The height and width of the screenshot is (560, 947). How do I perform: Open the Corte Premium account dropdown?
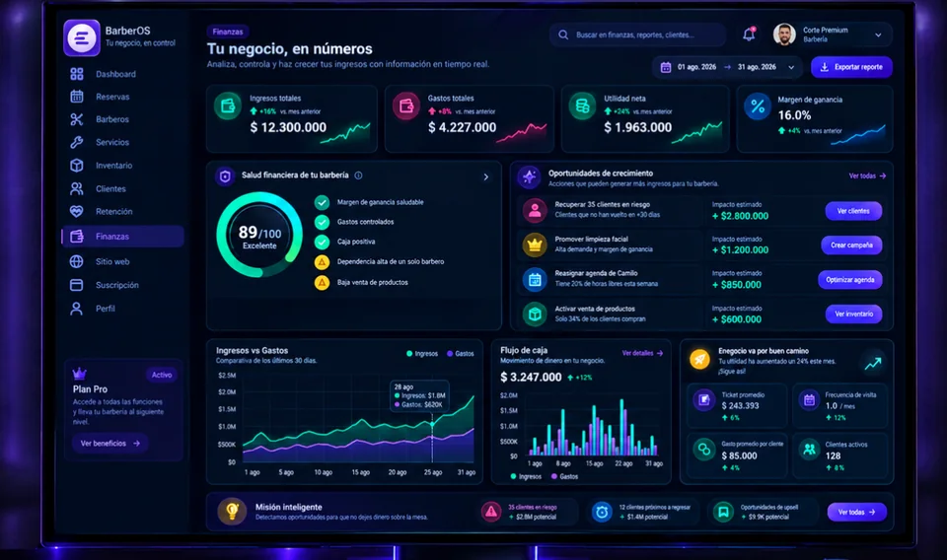pos(833,35)
